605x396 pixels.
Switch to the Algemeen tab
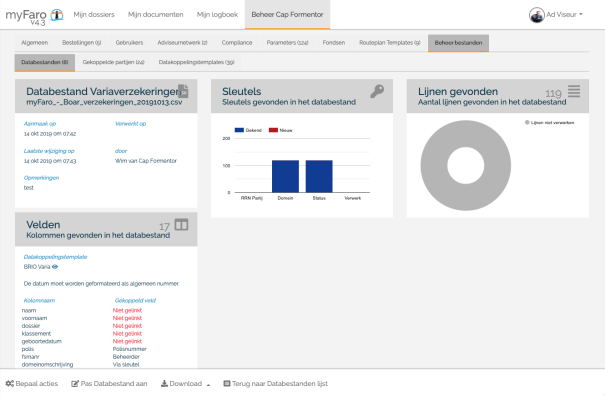pyautogui.click(x=35, y=43)
